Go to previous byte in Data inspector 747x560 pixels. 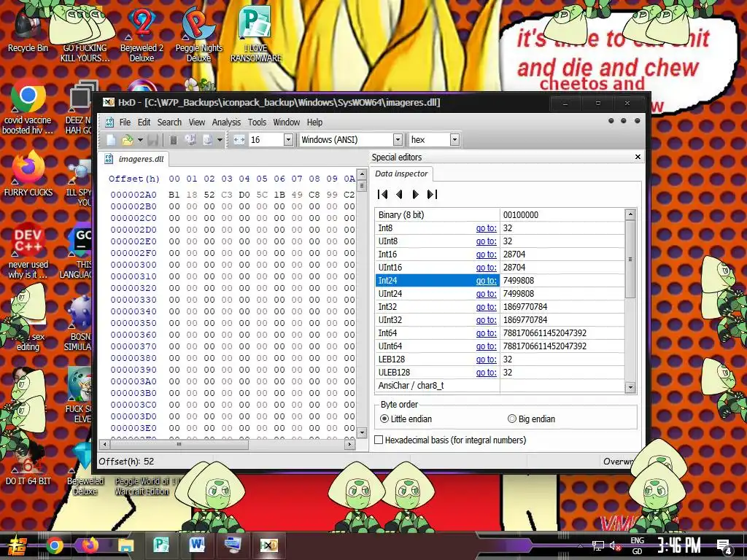coord(399,194)
